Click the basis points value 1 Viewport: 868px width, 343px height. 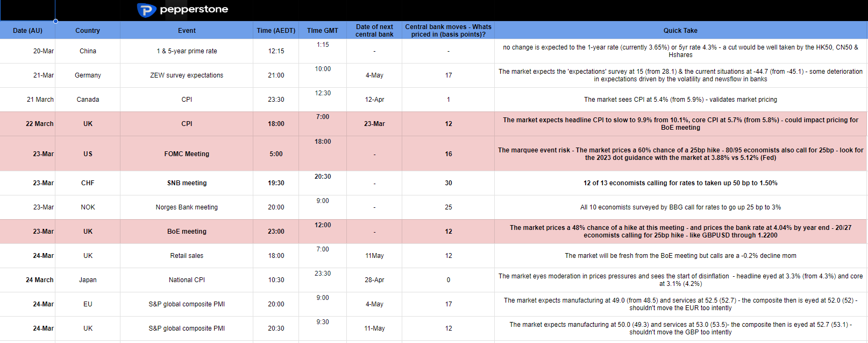click(x=449, y=100)
